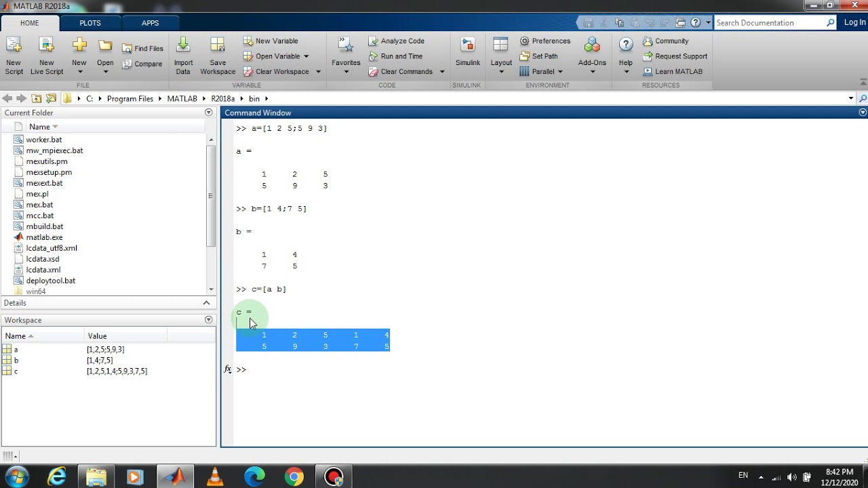Click Set Path
Viewport: 868px width, 488px height.
click(x=539, y=56)
